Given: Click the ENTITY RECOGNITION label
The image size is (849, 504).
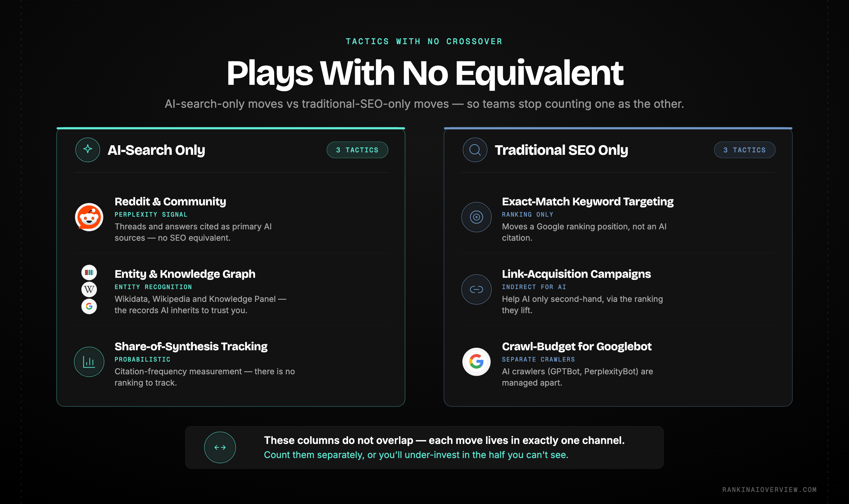Looking at the screenshot, I should [x=153, y=287].
